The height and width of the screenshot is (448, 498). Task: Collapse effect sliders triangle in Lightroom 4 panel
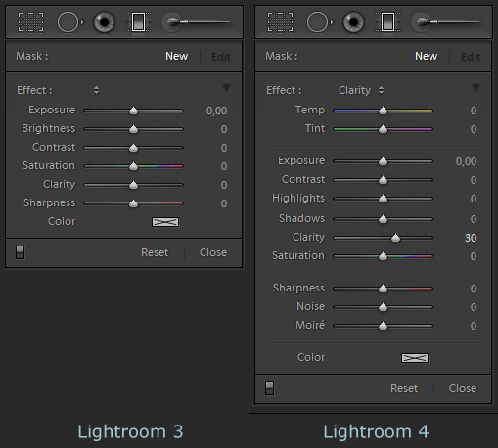pos(475,88)
